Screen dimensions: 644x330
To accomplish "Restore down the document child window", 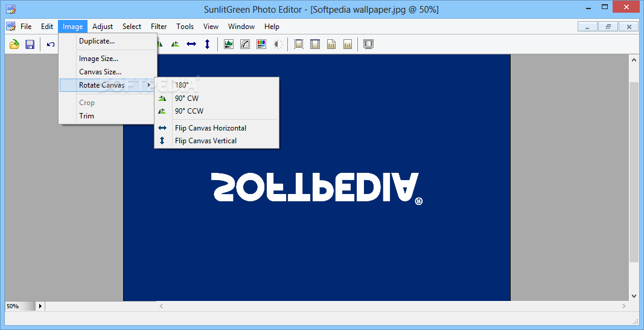I will click(608, 27).
